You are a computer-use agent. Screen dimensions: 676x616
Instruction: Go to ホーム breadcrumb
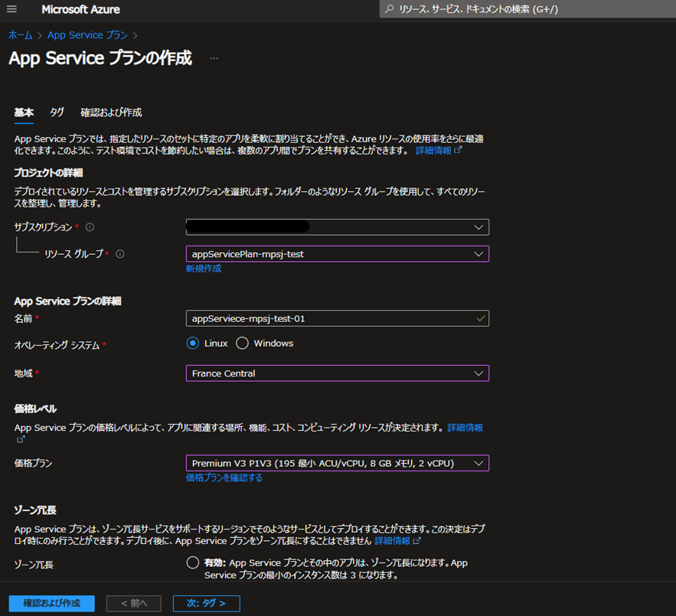(x=20, y=35)
